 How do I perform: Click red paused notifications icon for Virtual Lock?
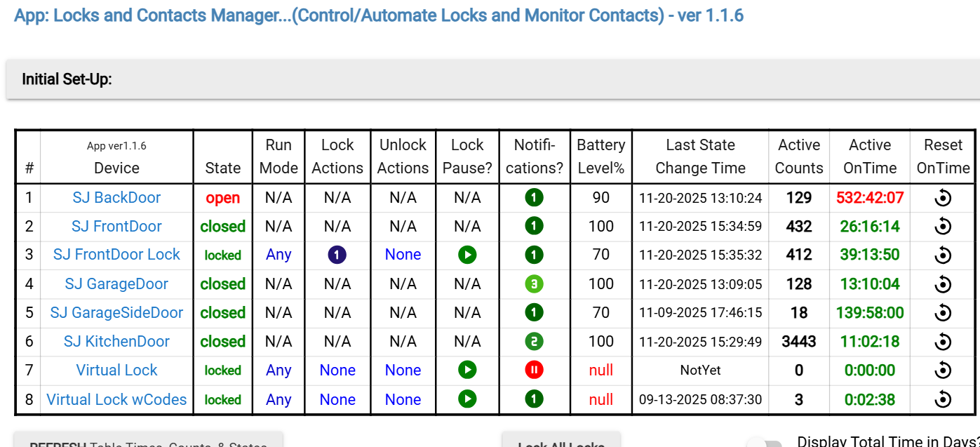point(534,371)
